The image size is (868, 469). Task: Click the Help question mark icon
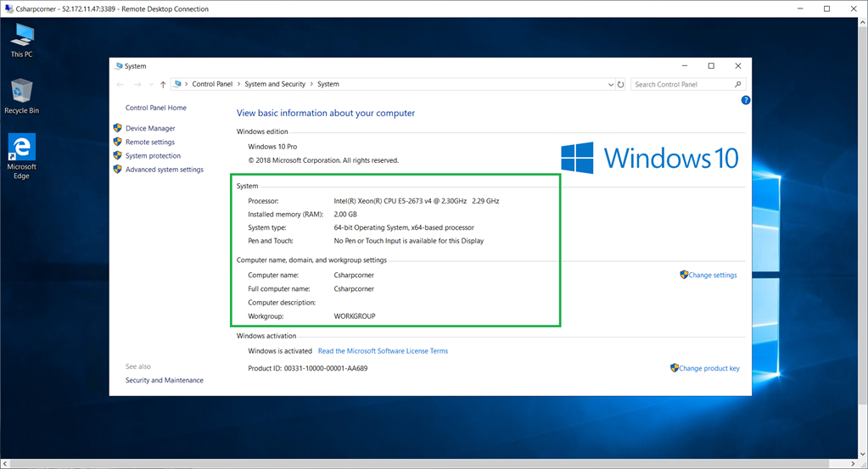[746, 100]
